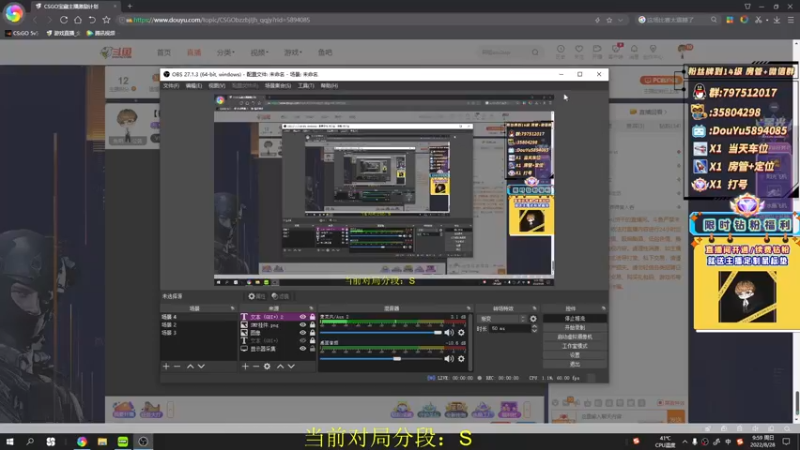Expand 分类 dropdown in Douyu navigation

(x=226, y=53)
